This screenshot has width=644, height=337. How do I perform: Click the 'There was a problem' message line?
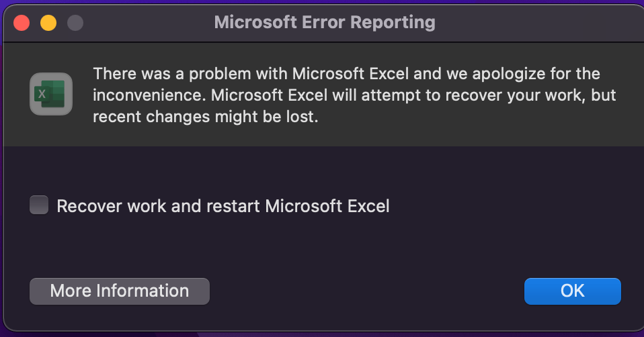click(x=347, y=74)
